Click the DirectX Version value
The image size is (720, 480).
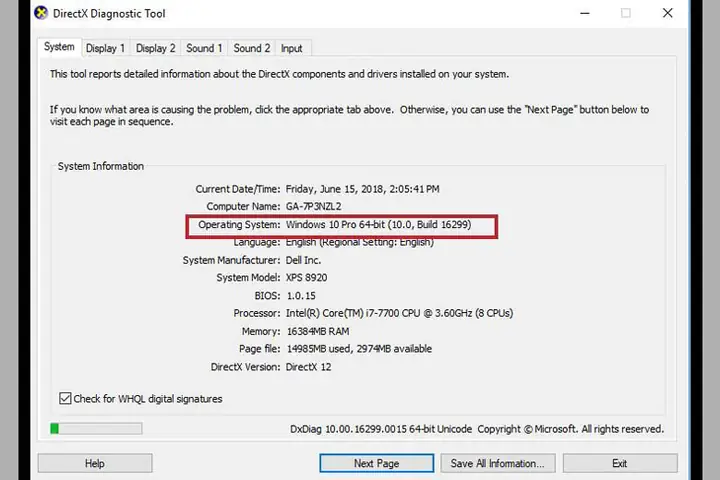pos(308,367)
